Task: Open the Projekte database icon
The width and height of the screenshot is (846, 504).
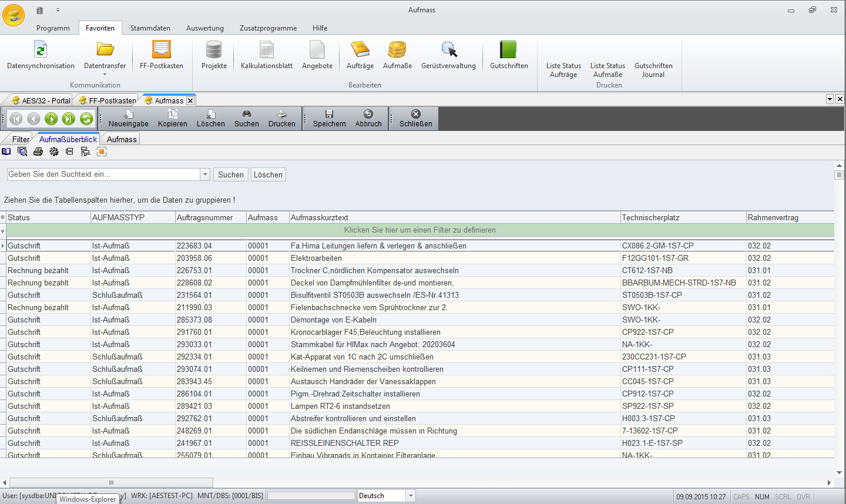Action: (214, 55)
